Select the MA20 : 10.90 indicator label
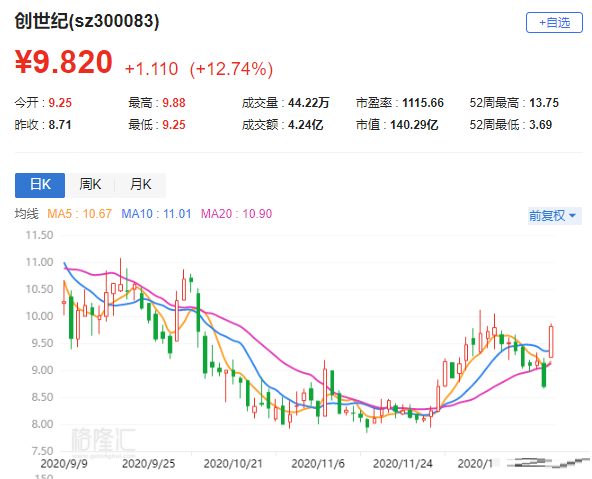592x479 pixels. 236,214
